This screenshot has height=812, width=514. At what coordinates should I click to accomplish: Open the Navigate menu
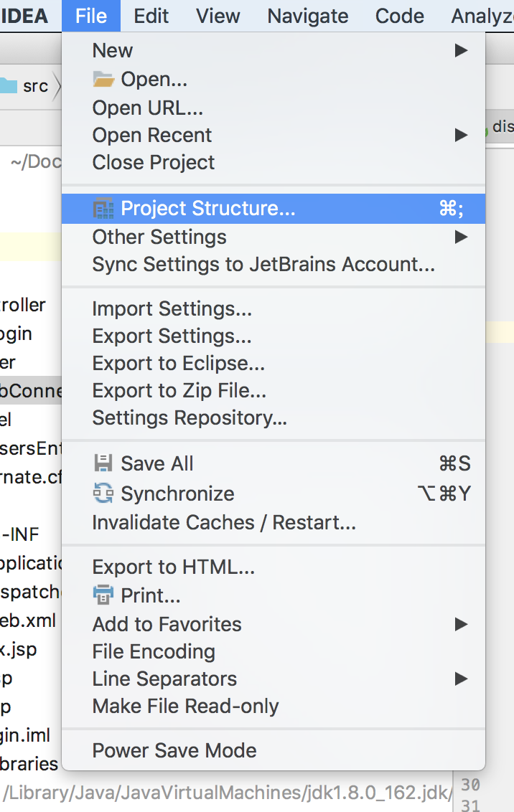coord(308,16)
